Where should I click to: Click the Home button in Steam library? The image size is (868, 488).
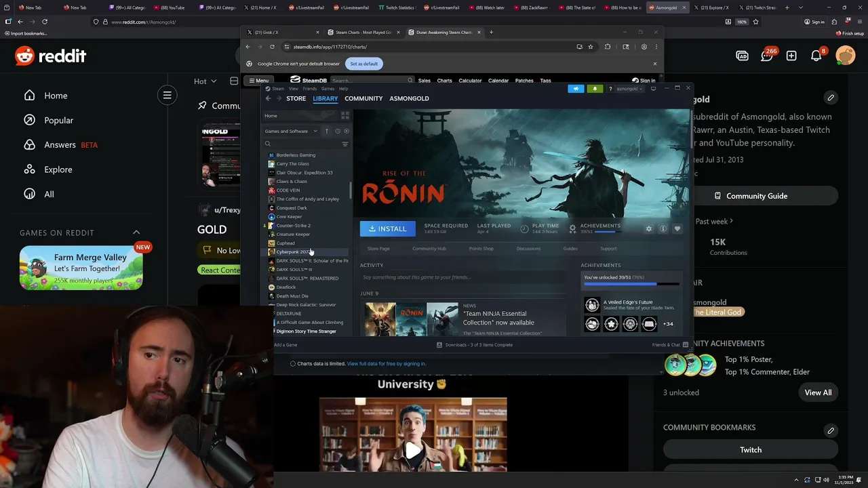[x=302, y=115]
